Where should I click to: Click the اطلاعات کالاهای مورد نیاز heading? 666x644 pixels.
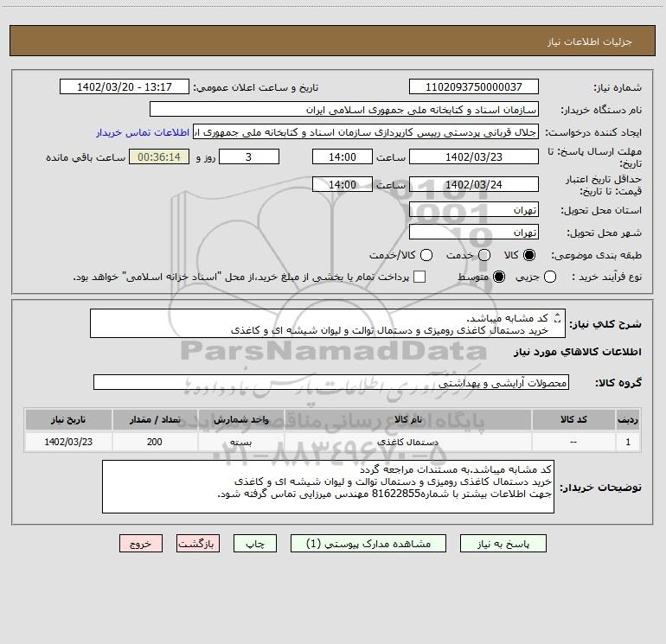coord(578,352)
